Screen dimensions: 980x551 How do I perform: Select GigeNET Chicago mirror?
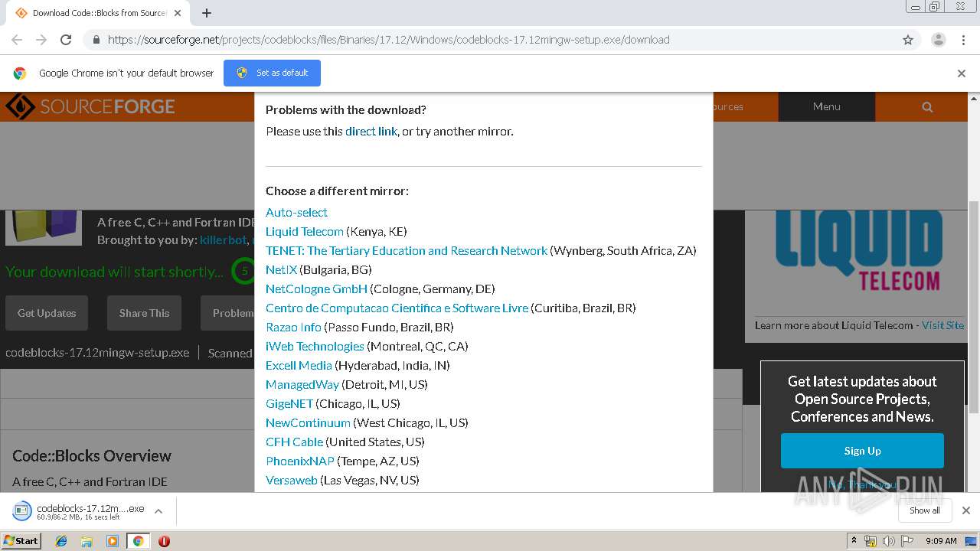click(x=289, y=403)
